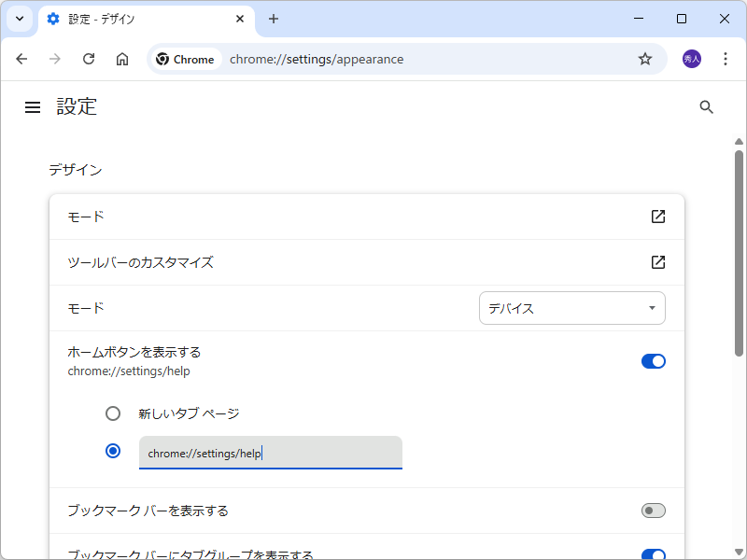Click the browser back arrow
The width and height of the screenshot is (747, 560).
point(21,58)
